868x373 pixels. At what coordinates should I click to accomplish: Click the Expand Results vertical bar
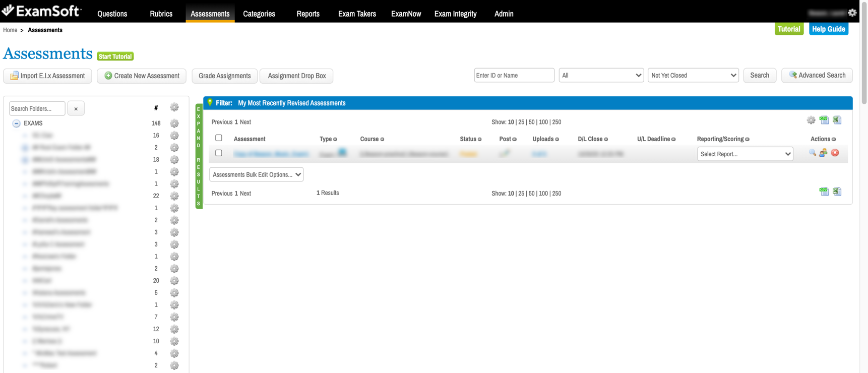(x=199, y=156)
